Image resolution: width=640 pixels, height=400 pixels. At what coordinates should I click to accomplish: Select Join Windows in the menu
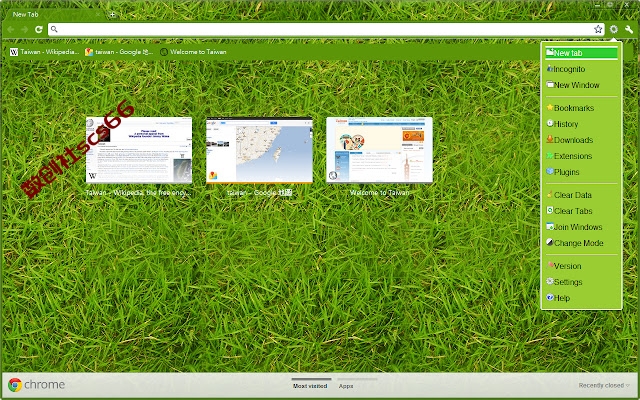click(x=581, y=227)
